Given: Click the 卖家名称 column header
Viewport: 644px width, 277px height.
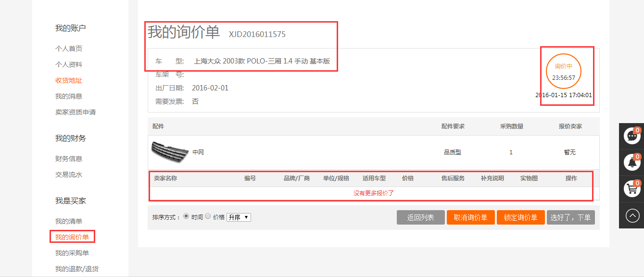Looking at the screenshot, I should coord(165,178).
